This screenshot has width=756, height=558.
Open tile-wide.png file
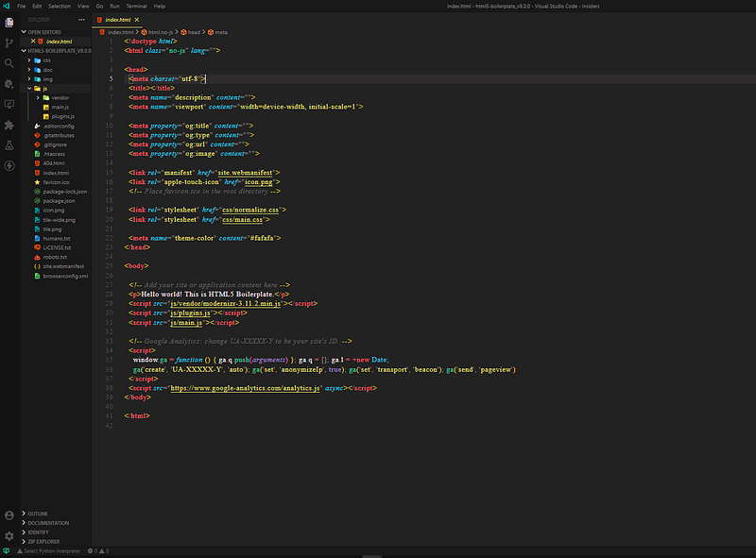(x=59, y=220)
